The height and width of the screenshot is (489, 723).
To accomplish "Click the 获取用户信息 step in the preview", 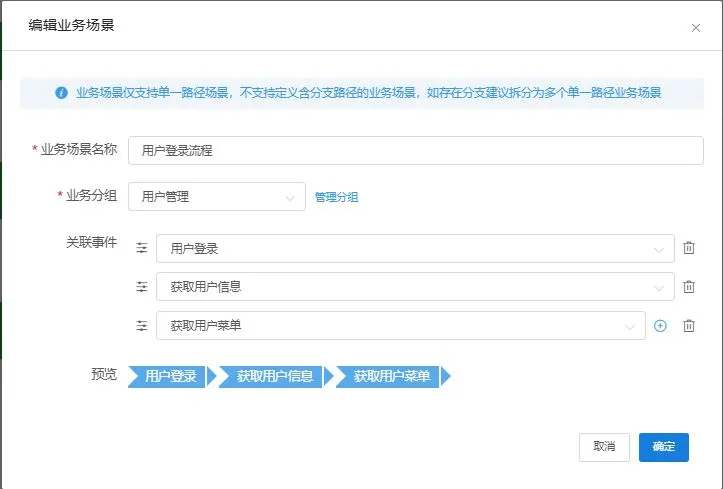I will coord(275,376).
